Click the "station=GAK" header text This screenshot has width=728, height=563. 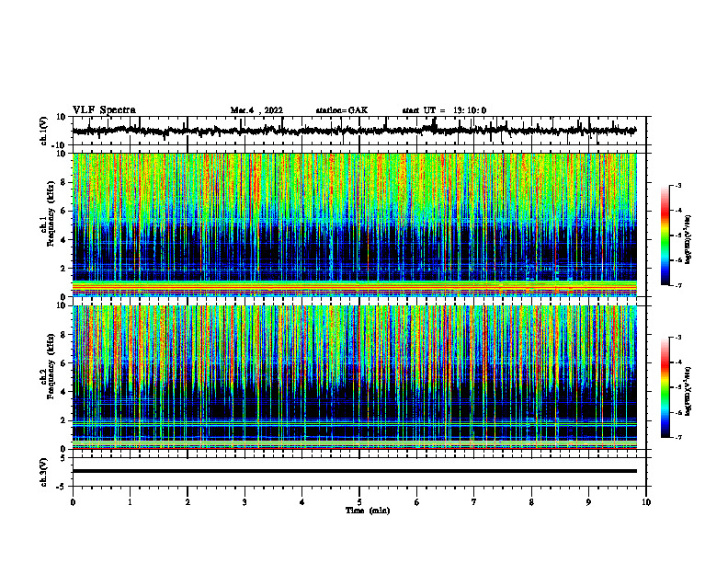tap(342, 110)
